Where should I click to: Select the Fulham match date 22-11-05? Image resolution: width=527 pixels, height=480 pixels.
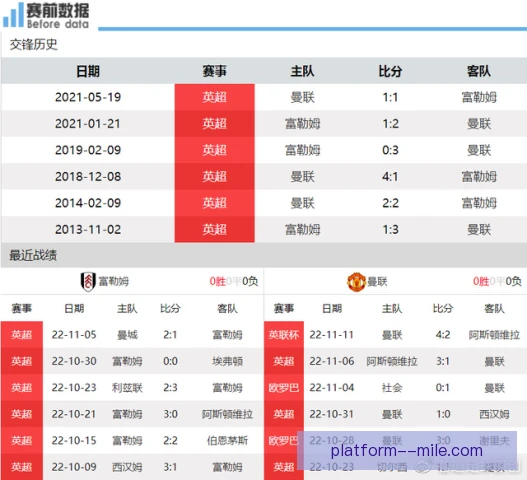(x=74, y=335)
